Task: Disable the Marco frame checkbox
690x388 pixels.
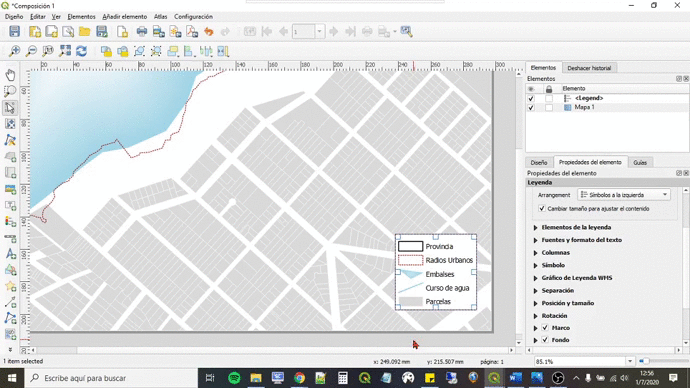Action: [x=545, y=328]
